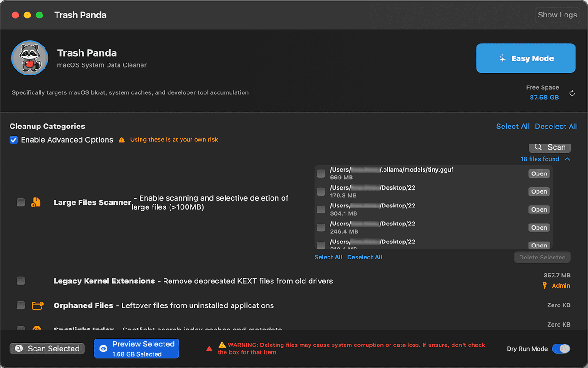Click the Cleanup Categories heading
588x368 pixels.
(x=47, y=126)
